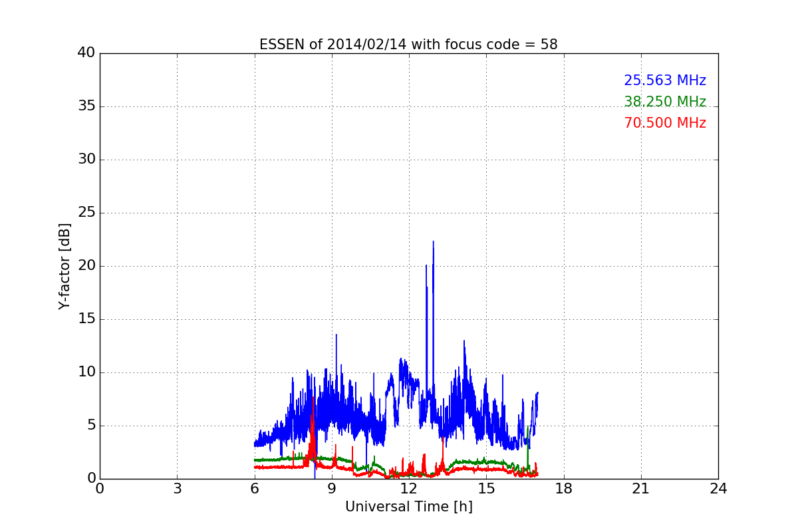The height and width of the screenshot is (532, 798).
Task: Click the y-axis tick label 10
Action: (86, 372)
